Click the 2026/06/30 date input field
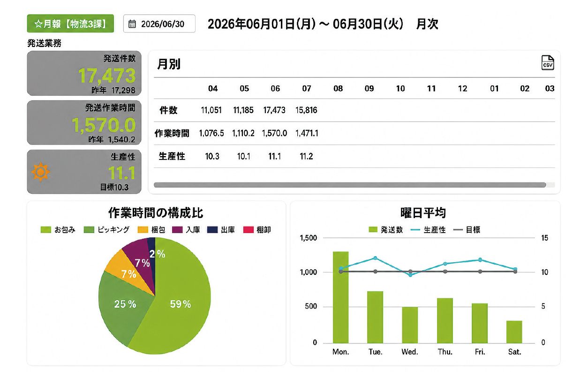This screenshot has width=588, height=372. coord(159,24)
